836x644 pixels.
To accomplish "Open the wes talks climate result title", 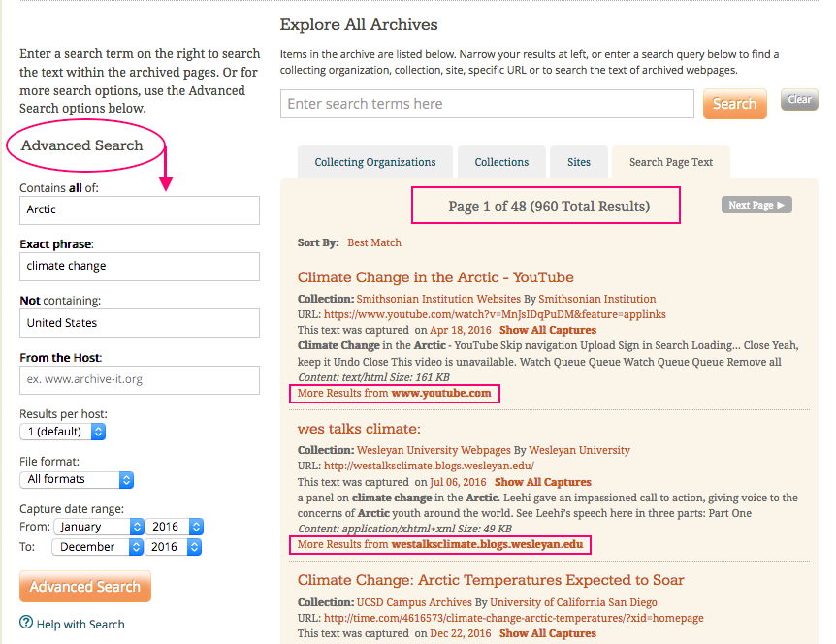I will tap(359, 429).
